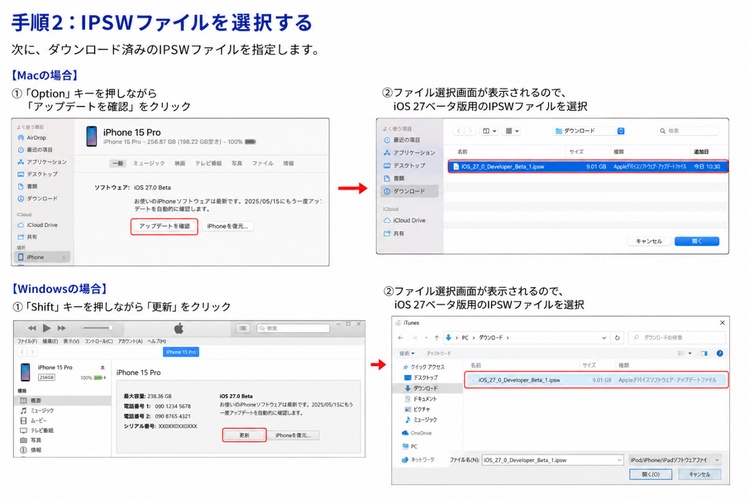The image size is (749, 500).
Task: Switch to the 写真 tab in Finder
Action: point(237,163)
